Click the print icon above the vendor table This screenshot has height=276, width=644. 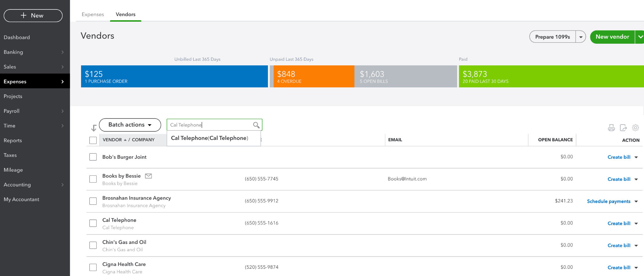tap(611, 128)
